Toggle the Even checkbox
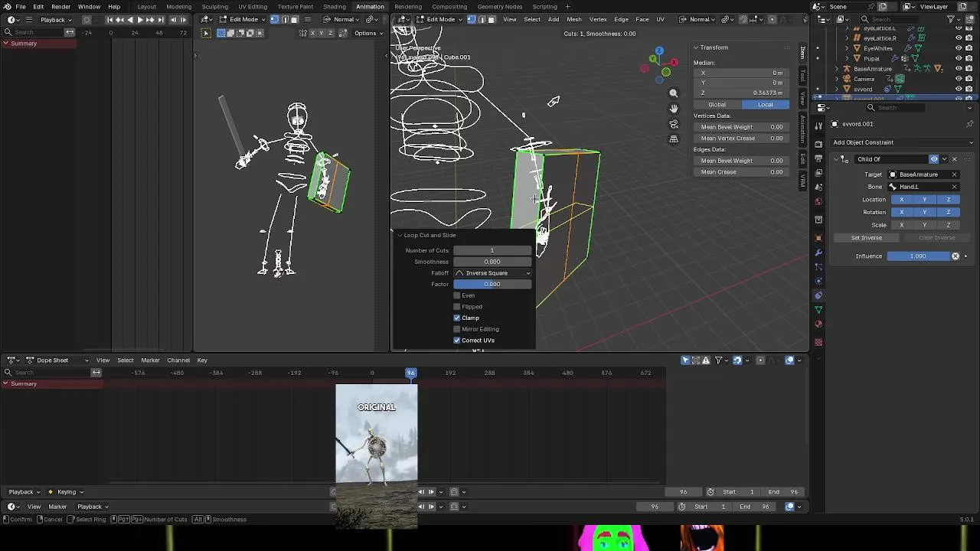The image size is (980, 551). 457,295
